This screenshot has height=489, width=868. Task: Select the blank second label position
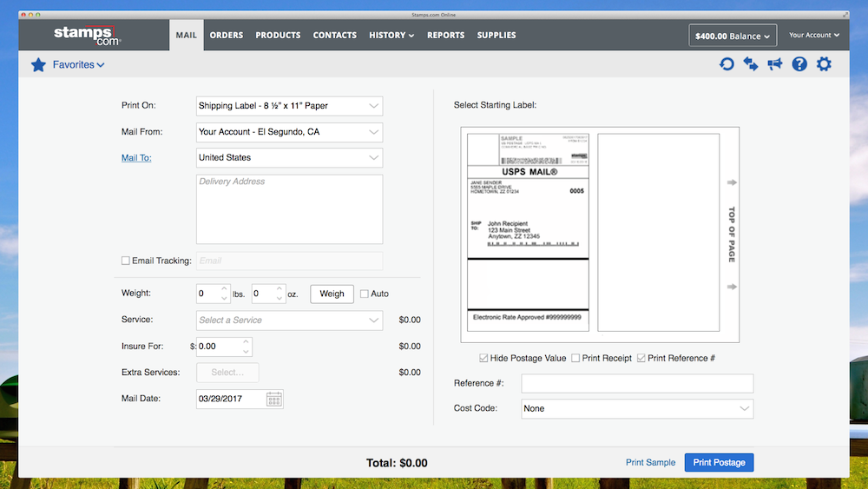(x=658, y=233)
